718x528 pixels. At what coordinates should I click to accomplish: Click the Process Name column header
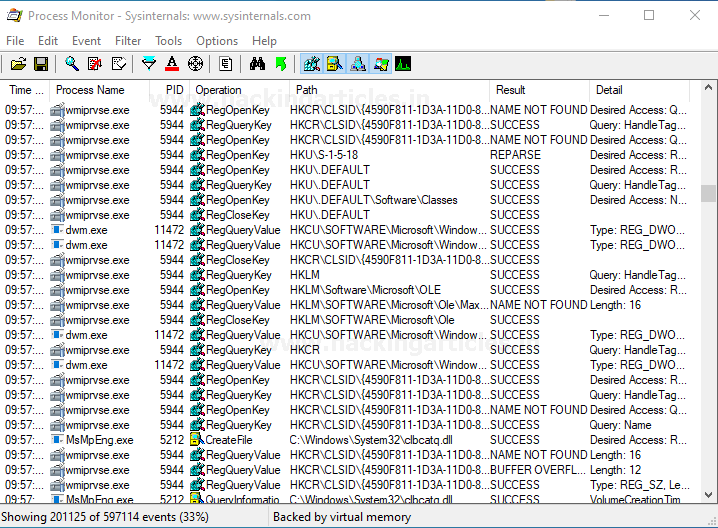click(x=100, y=90)
